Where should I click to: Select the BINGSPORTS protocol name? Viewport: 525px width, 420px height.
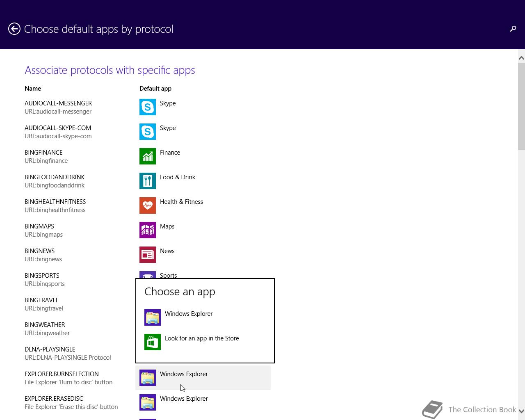point(42,276)
